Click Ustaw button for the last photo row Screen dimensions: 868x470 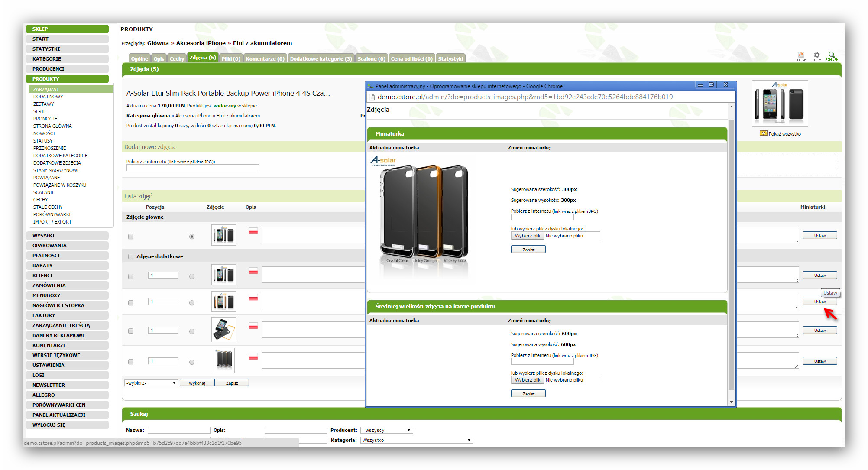[x=819, y=361]
